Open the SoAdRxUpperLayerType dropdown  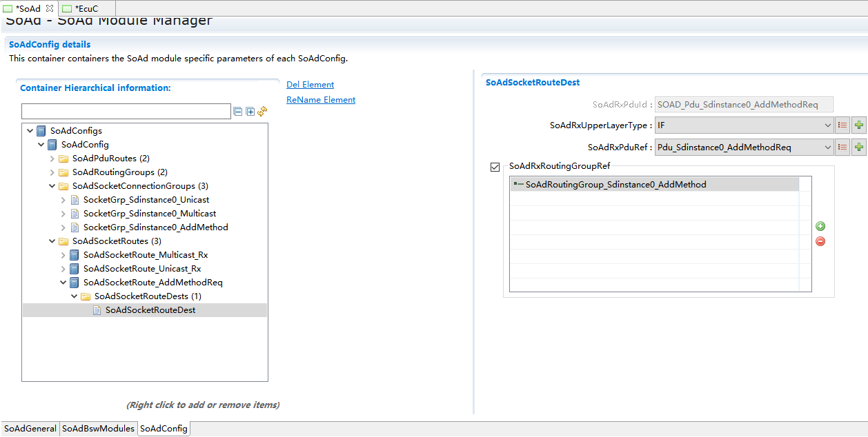(x=828, y=125)
